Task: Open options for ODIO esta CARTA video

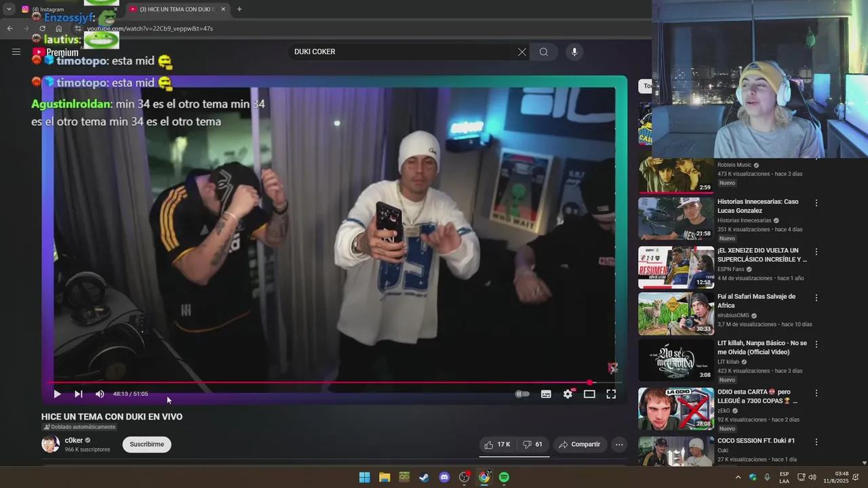Action: pos(816,393)
